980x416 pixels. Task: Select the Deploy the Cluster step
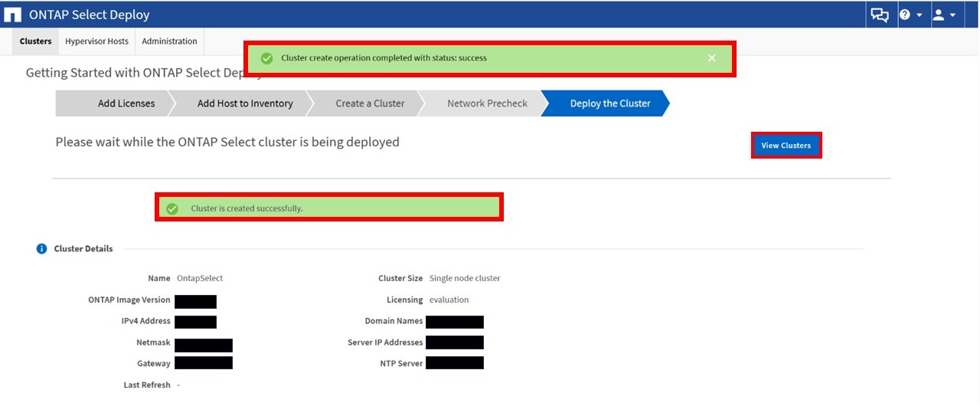tap(609, 103)
